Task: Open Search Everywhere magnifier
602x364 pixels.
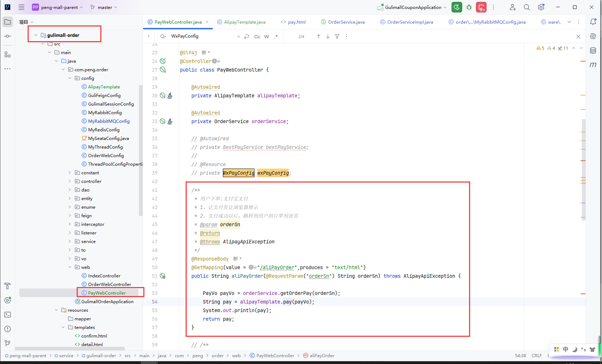Action: pyautogui.click(x=527, y=7)
